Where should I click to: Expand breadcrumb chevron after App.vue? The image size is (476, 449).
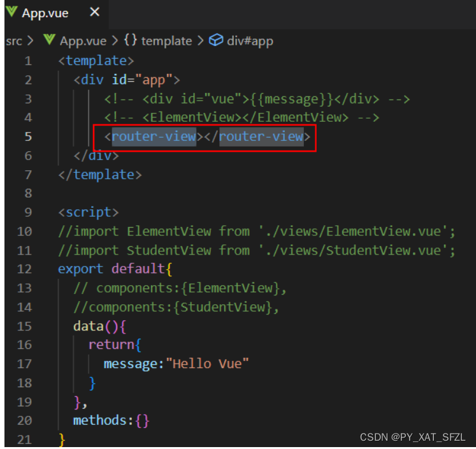click(x=115, y=41)
